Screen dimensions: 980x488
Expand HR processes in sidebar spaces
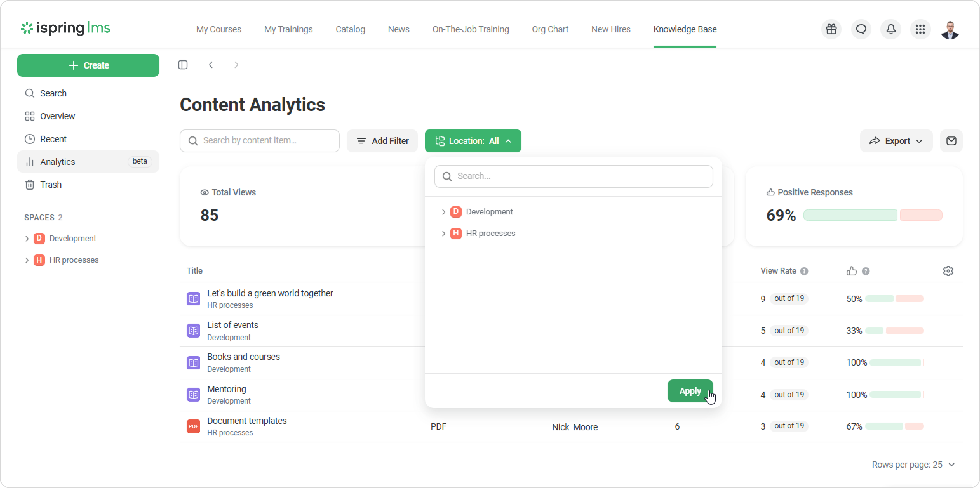pyautogui.click(x=27, y=260)
